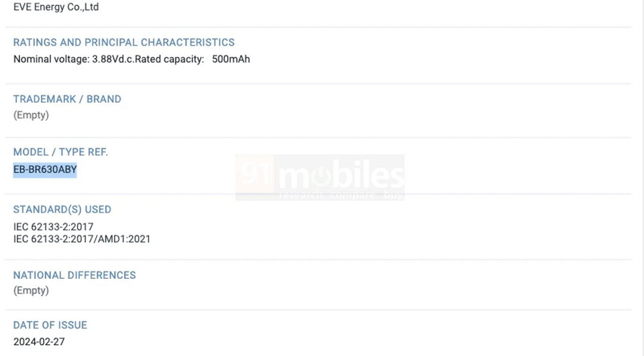Click the IEC 62133-2:2017/AMD1:2021 standard line
Image resolution: width=644 pixels, height=356 pixels.
pyautogui.click(x=82, y=238)
